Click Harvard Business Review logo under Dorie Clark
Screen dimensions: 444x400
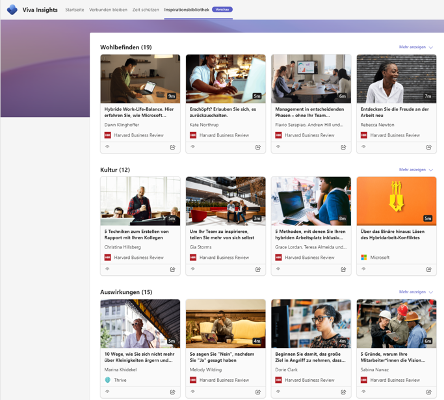tap(278, 380)
